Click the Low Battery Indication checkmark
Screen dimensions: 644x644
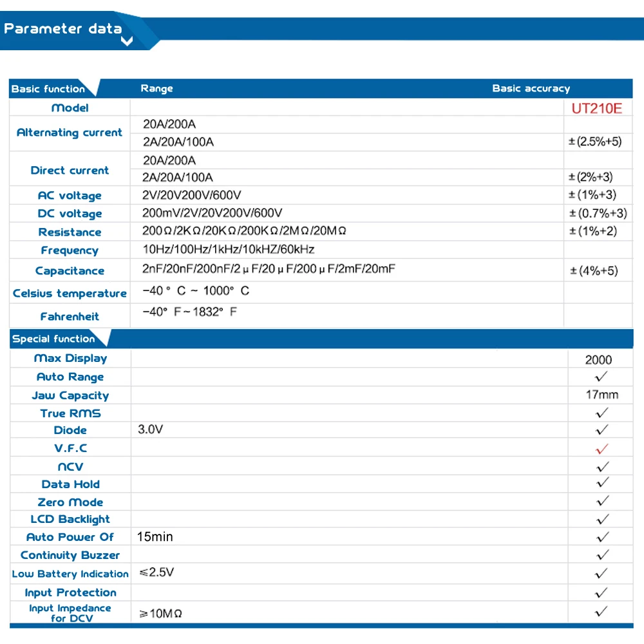click(601, 573)
